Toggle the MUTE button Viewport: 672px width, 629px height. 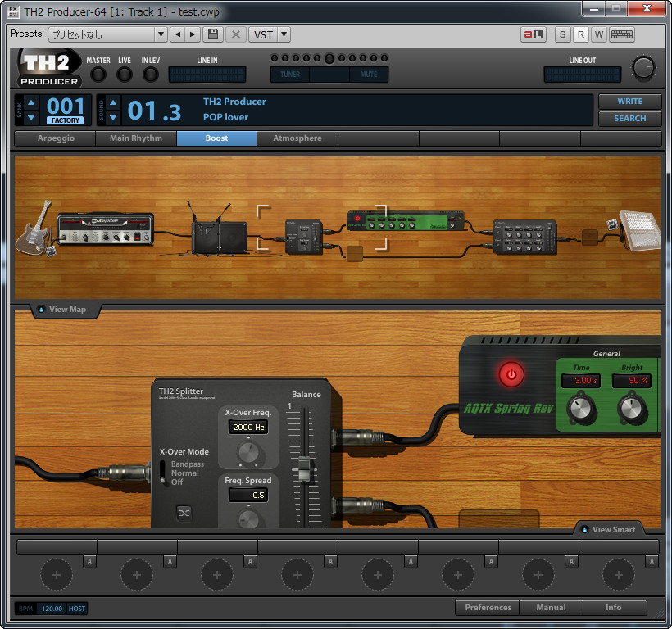[x=369, y=74]
